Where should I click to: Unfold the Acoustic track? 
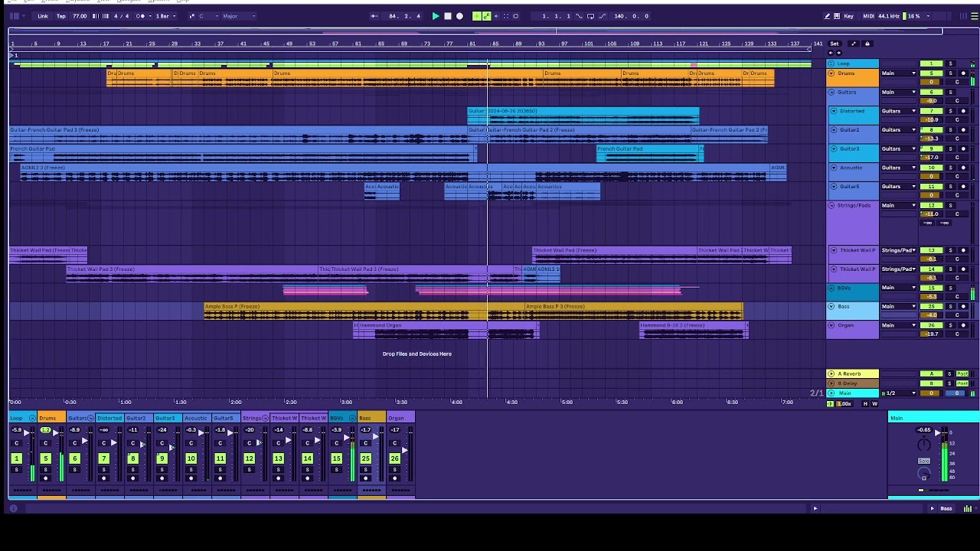pyautogui.click(x=834, y=168)
